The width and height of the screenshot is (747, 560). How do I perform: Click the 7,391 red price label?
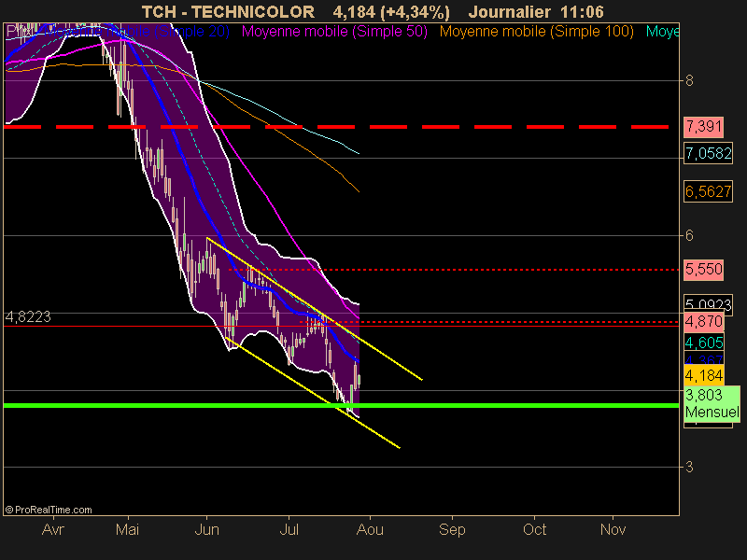pyautogui.click(x=704, y=127)
